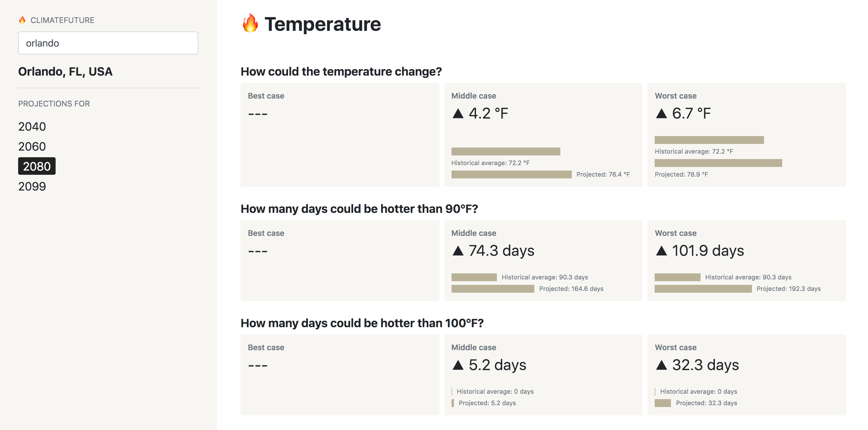Click the selected 2080 year option
The image size is (868, 430).
(x=37, y=166)
